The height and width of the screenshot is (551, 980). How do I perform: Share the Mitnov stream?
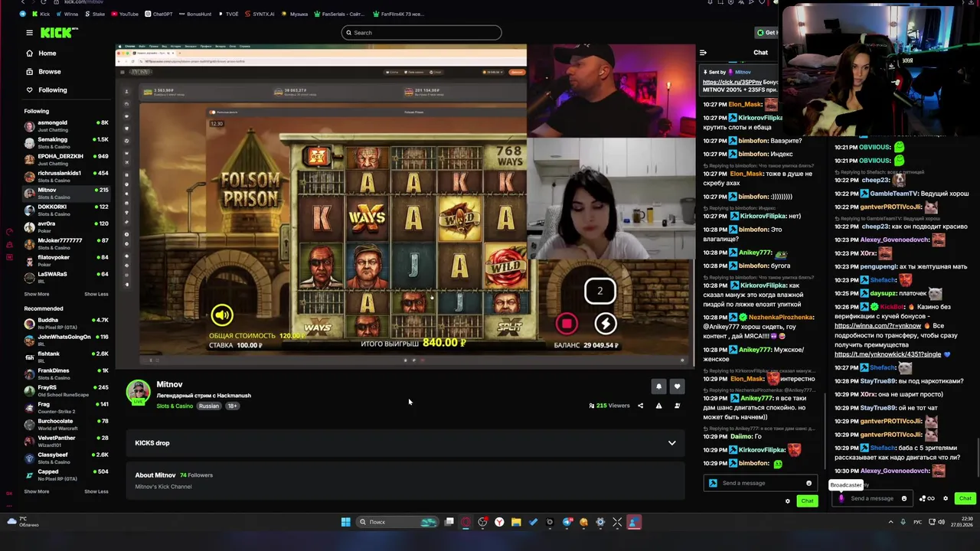click(640, 406)
